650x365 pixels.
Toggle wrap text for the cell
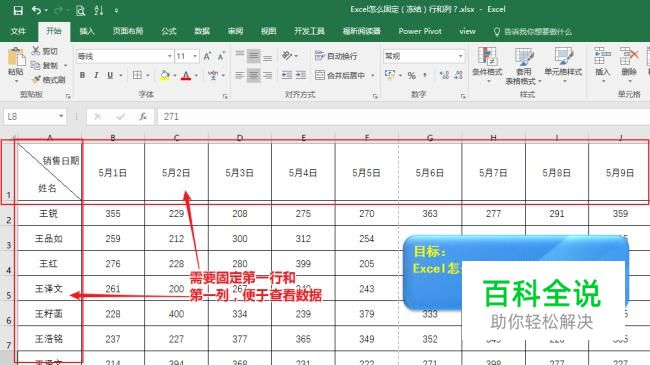[x=336, y=56]
